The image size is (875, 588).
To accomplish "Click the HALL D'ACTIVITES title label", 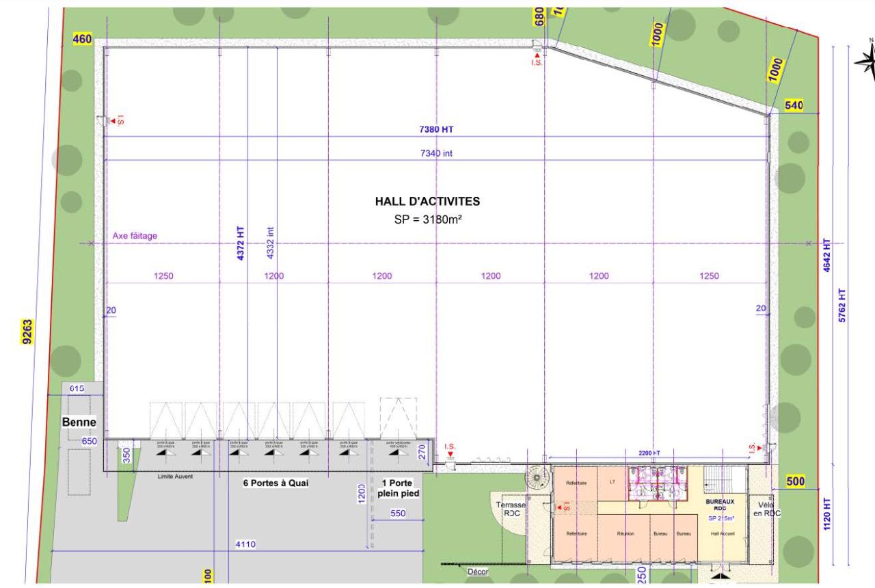I will [x=427, y=201].
